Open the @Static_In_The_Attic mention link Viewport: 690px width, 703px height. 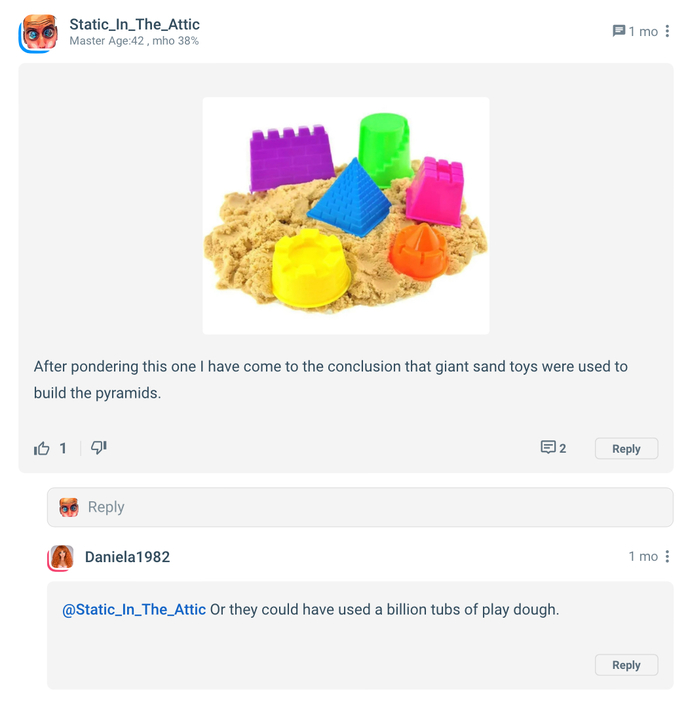134,610
